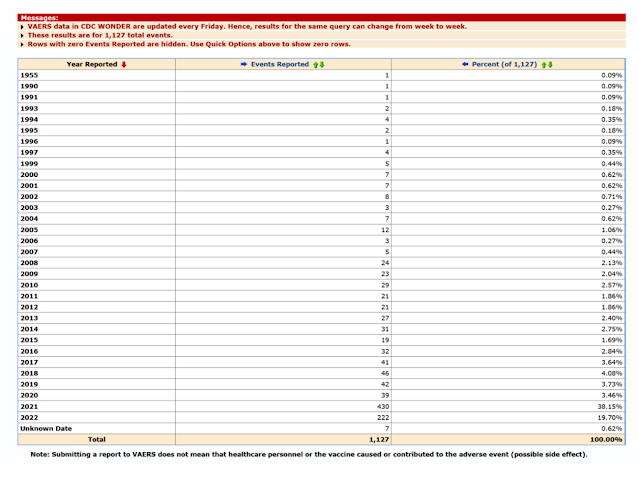Image resolution: width=639 pixels, height=478 pixels.
Task: Select the 1999 year row label
Action: coord(29,164)
